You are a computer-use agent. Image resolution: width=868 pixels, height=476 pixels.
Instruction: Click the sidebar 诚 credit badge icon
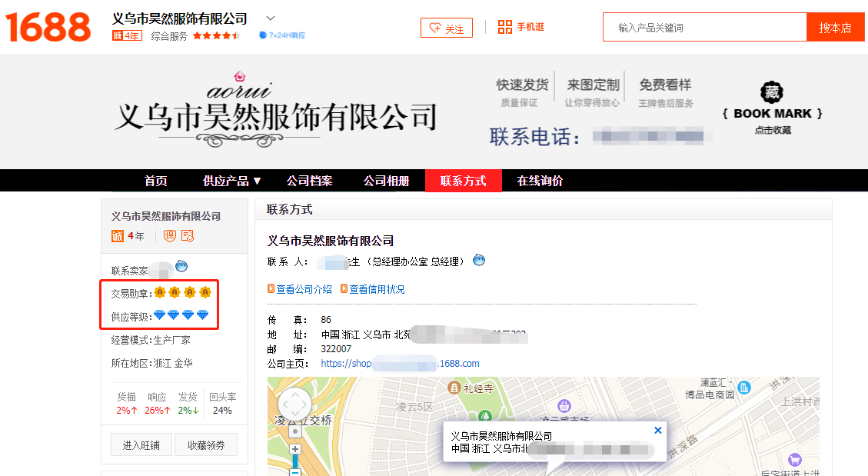click(x=118, y=236)
